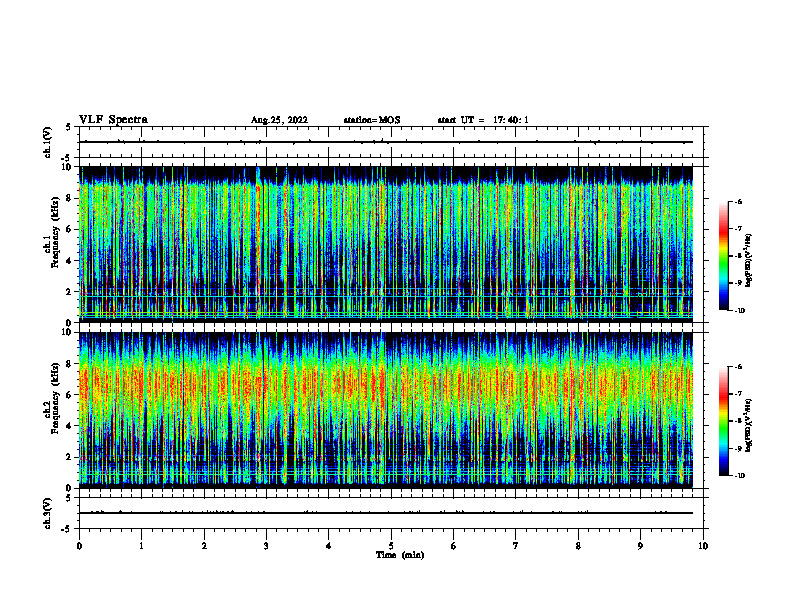Click the ch.1 colorbar 'log(PSD)' units label
792x612 pixels.
pyautogui.click(x=749, y=260)
